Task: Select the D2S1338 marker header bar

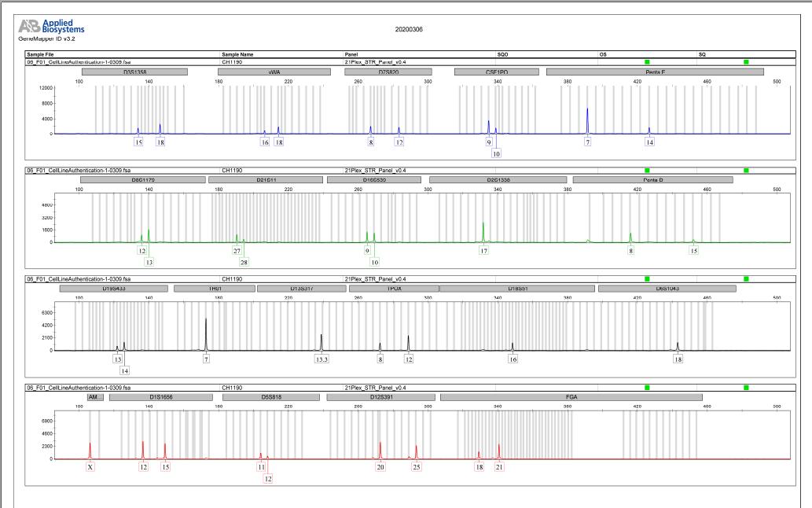Action: point(498,180)
